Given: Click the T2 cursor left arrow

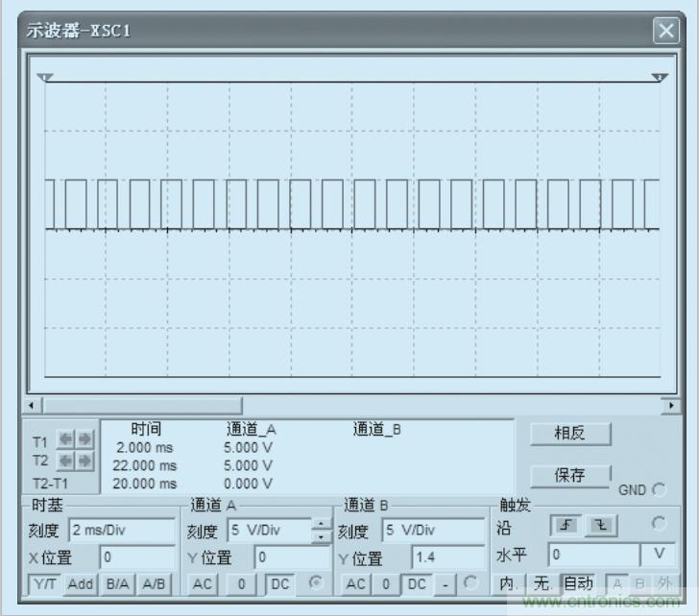Looking at the screenshot, I should [x=64, y=461].
